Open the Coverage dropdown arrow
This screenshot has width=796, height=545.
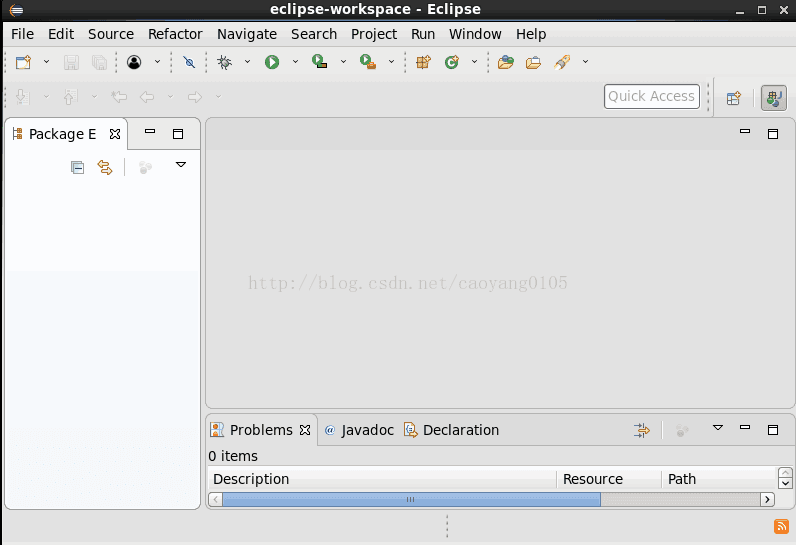(343, 62)
